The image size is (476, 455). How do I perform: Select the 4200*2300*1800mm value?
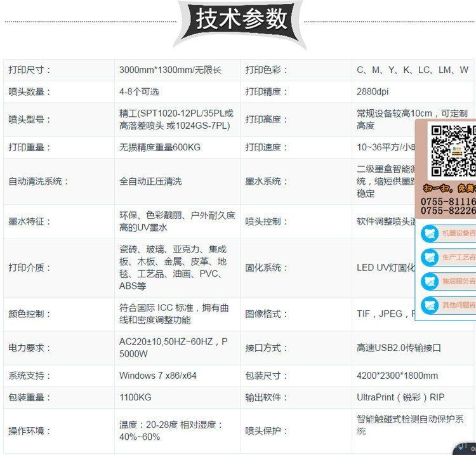(x=397, y=376)
